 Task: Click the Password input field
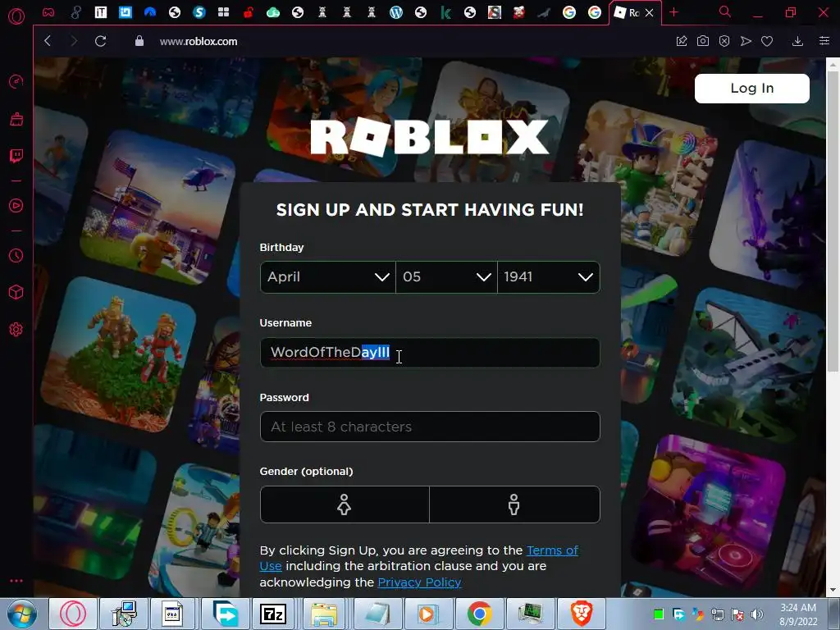(x=430, y=427)
